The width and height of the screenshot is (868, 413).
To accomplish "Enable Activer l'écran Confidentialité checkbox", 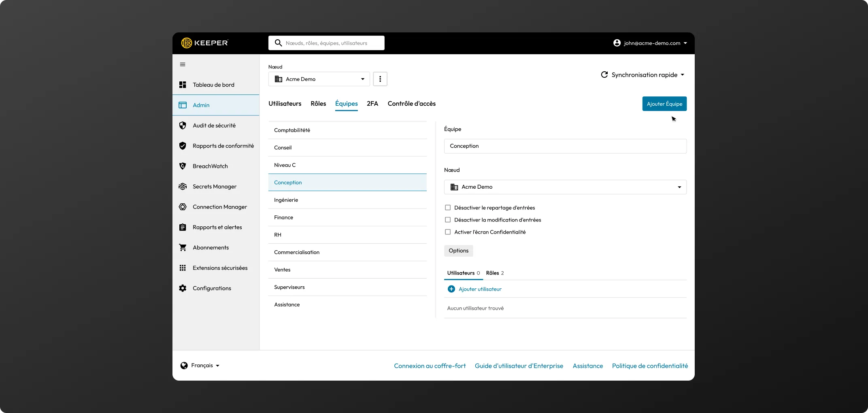I will pyautogui.click(x=448, y=232).
